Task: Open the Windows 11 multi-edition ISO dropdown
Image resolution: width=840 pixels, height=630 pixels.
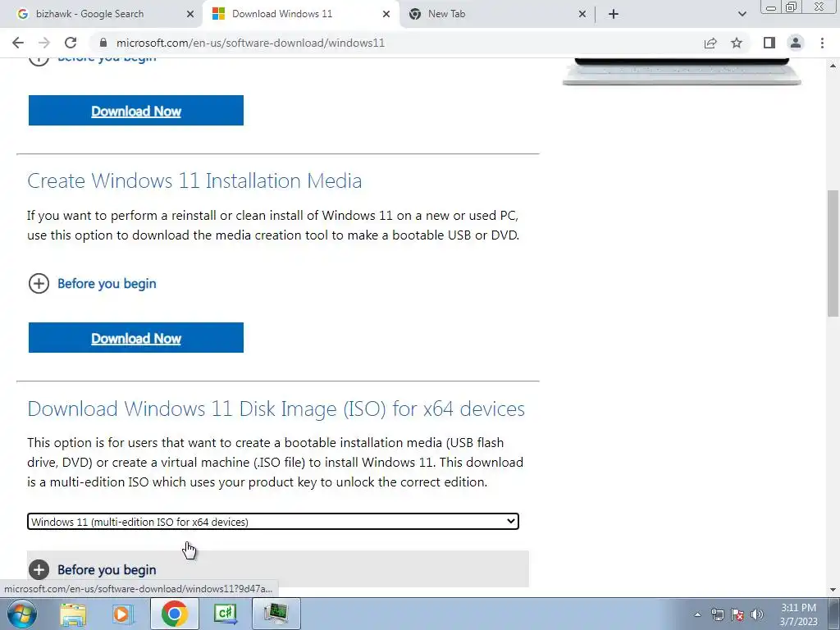Action: [272, 521]
